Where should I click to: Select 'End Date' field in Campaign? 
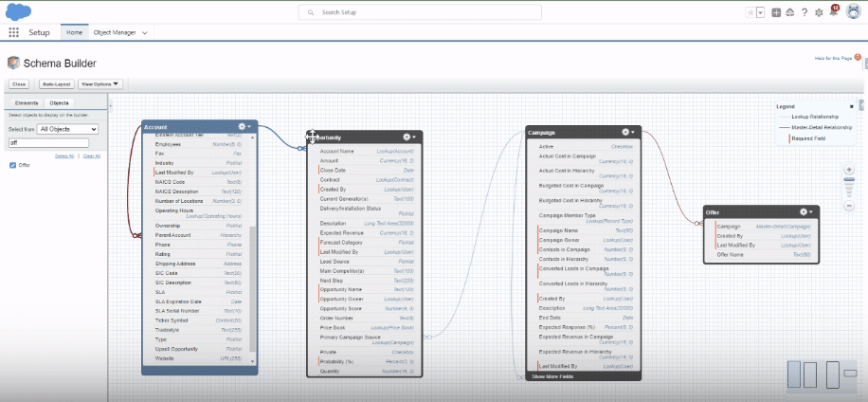587,318
